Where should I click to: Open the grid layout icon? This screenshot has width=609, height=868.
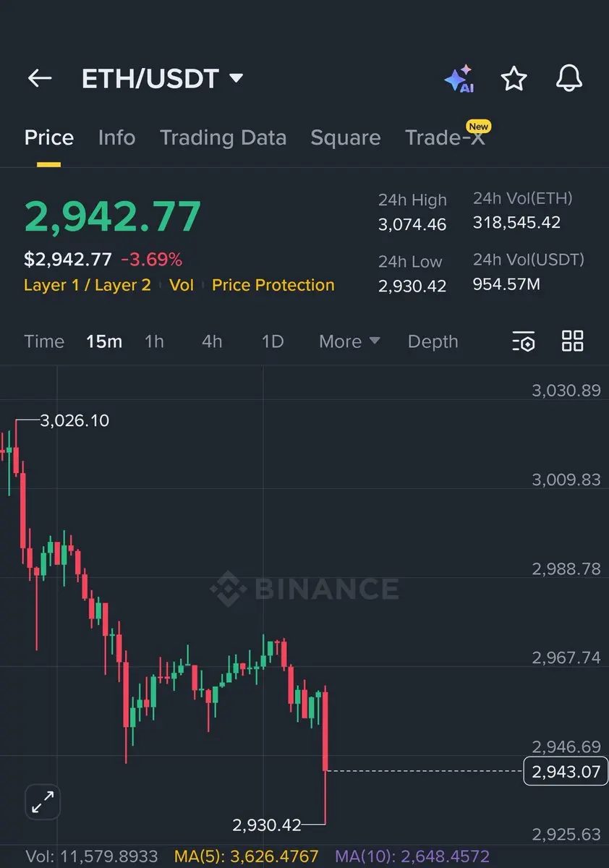(573, 341)
